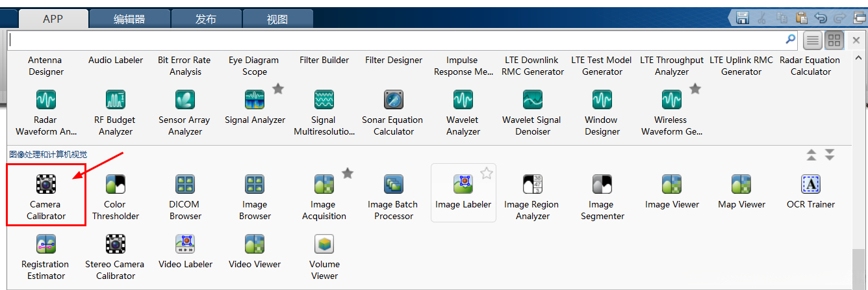Viewport: 868px width, 290px height.
Task: Select the APP tab
Action: 53,19
